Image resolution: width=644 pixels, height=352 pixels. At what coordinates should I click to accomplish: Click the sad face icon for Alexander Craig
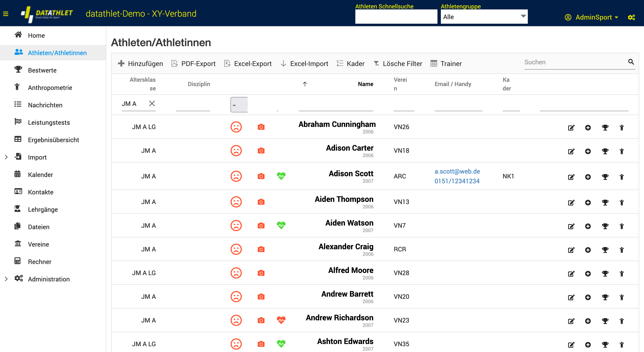[236, 249]
